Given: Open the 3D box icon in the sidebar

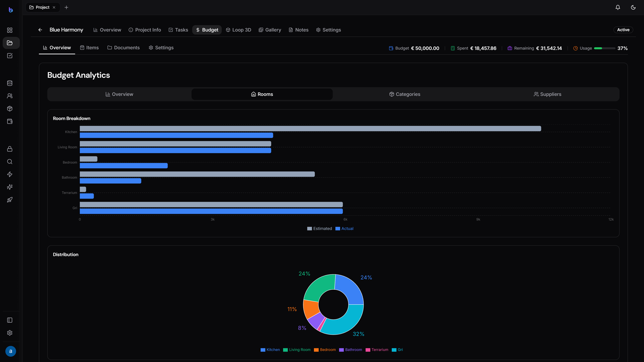Looking at the screenshot, I should [10, 108].
